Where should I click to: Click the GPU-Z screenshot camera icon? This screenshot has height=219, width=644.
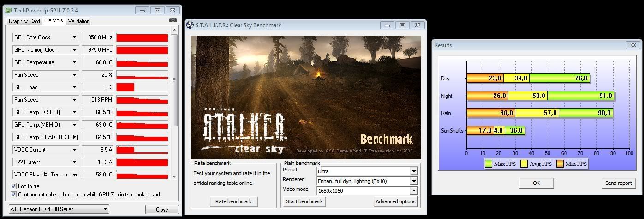coord(173,20)
